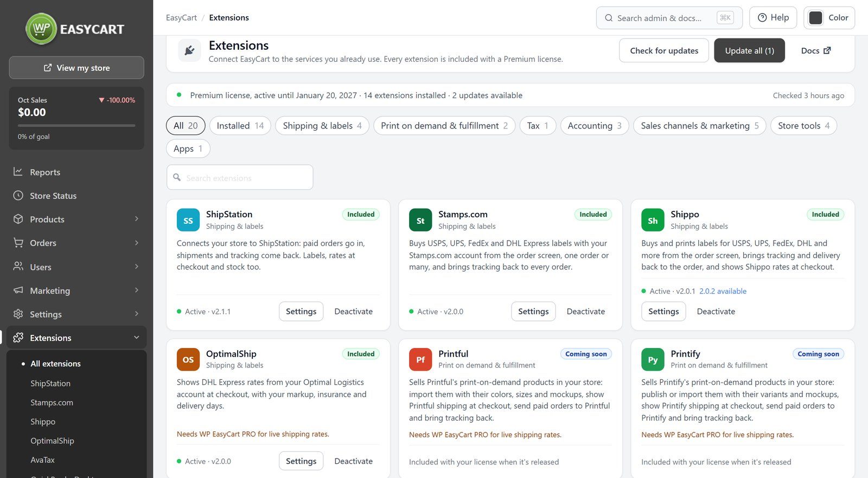Click the WP EasyCart logo

click(x=75, y=29)
